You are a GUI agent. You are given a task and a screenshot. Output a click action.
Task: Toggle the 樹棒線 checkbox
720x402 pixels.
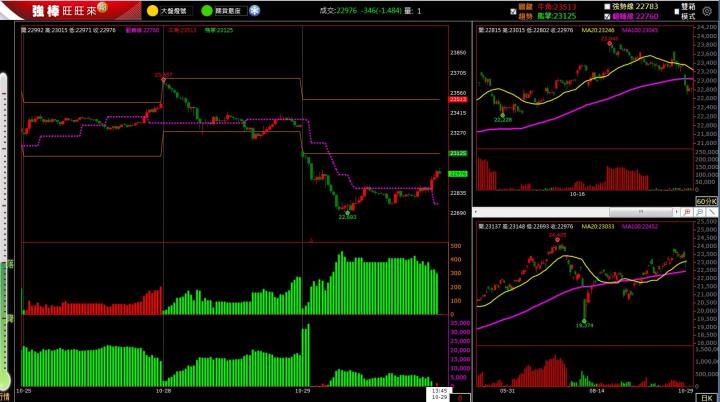click(x=606, y=15)
